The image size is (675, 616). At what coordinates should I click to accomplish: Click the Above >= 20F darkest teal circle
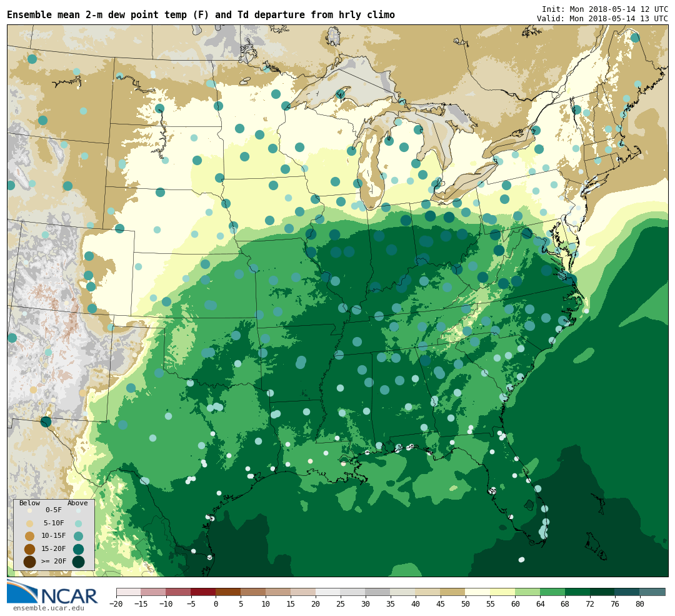tap(78, 562)
